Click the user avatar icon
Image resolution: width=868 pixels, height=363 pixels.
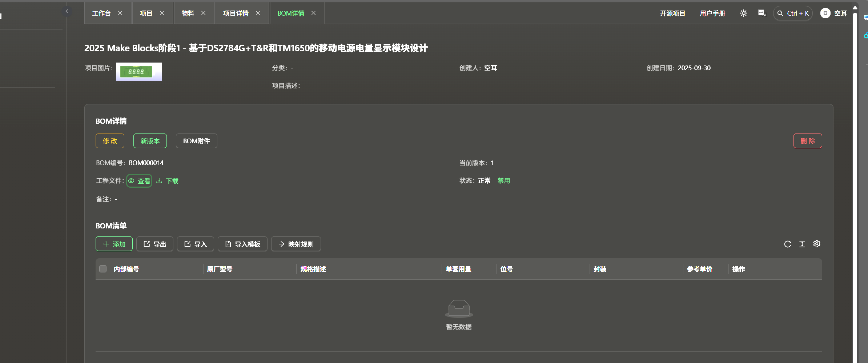click(825, 13)
